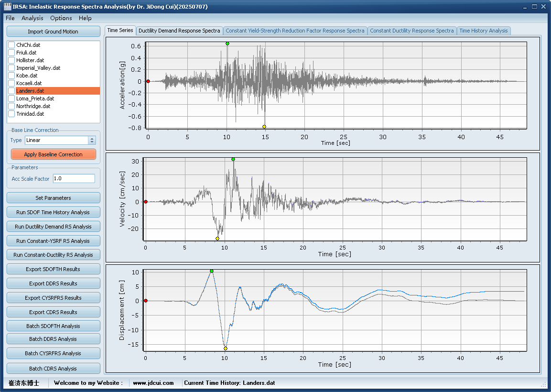This screenshot has width=551, height=392.
Task: Click Apply Baseline Correction button
Action: tap(53, 154)
